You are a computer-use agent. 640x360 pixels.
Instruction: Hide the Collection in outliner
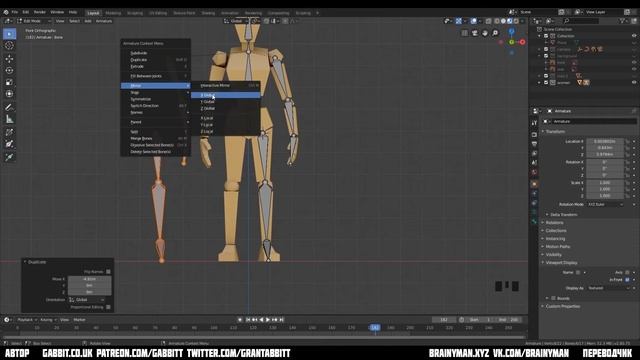click(634, 36)
